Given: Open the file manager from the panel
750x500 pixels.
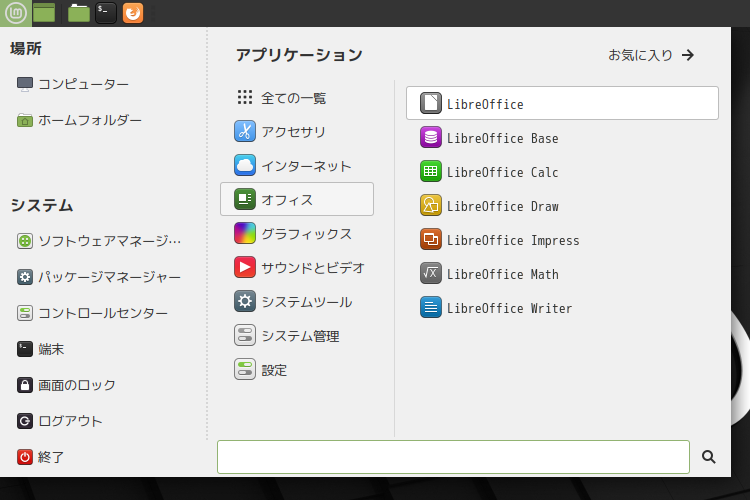Looking at the screenshot, I should pos(79,13).
